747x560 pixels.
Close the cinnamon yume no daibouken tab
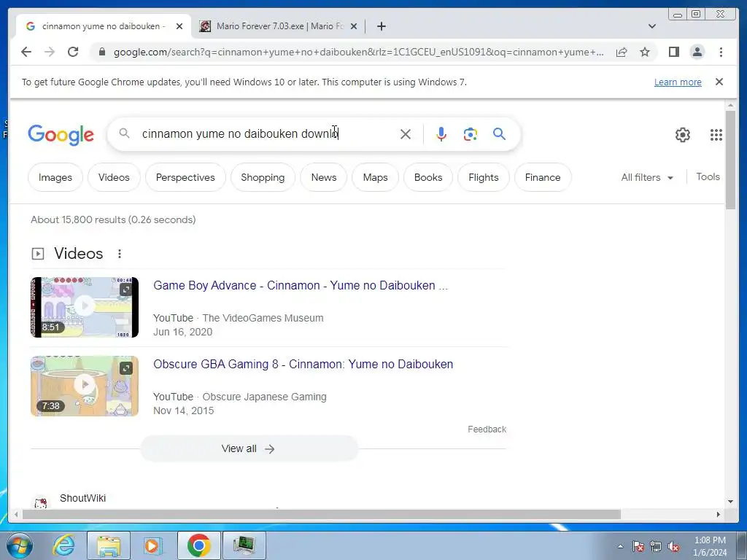[x=179, y=26]
